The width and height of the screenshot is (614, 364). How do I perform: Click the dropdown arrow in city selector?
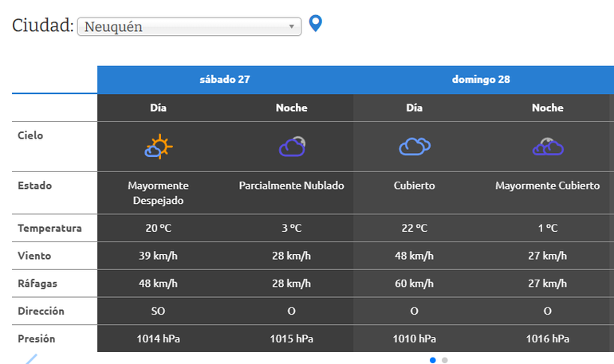point(292,26)
